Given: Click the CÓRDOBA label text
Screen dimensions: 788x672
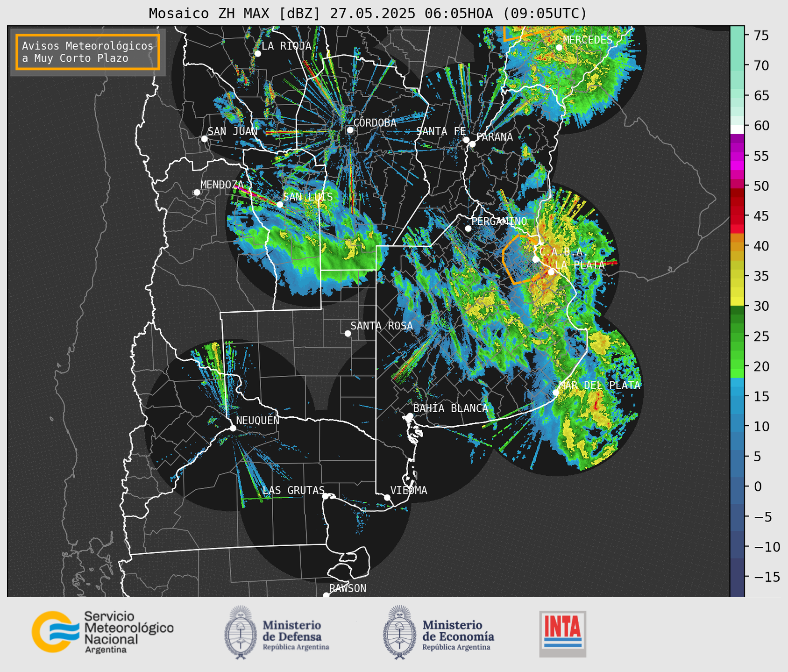Looking at the screenshot, I should click(x=375, y=122).
